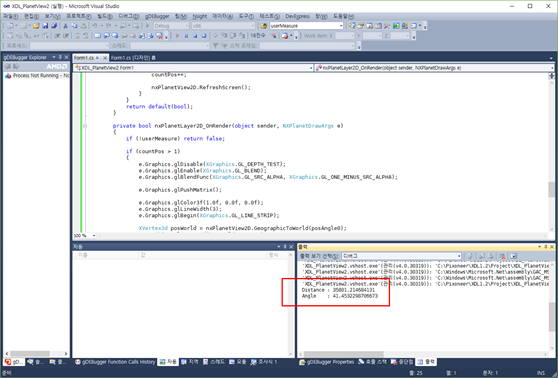The height and width of the screenshot is (378, 558).
Task: Open the 디버그(D) menu
Action: 128,16
